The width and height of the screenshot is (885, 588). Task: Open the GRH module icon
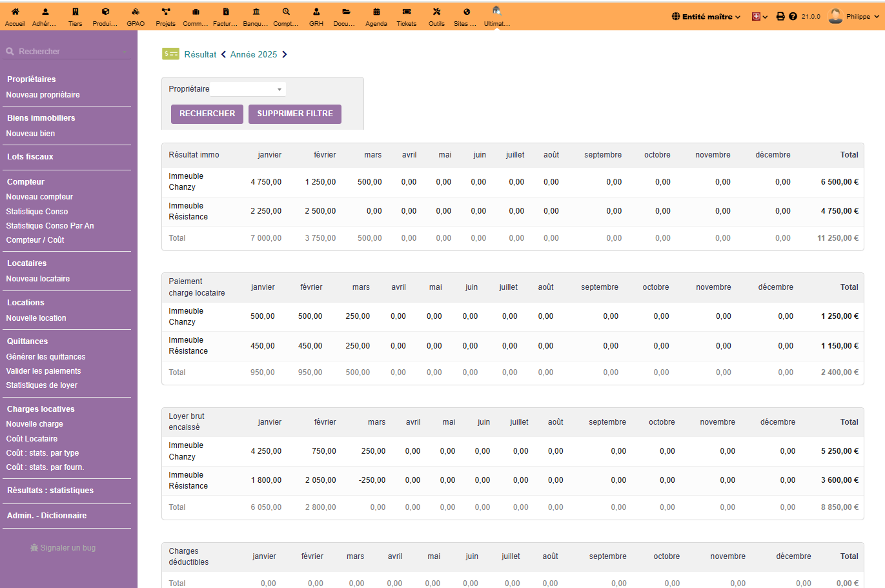coord(316,12)
